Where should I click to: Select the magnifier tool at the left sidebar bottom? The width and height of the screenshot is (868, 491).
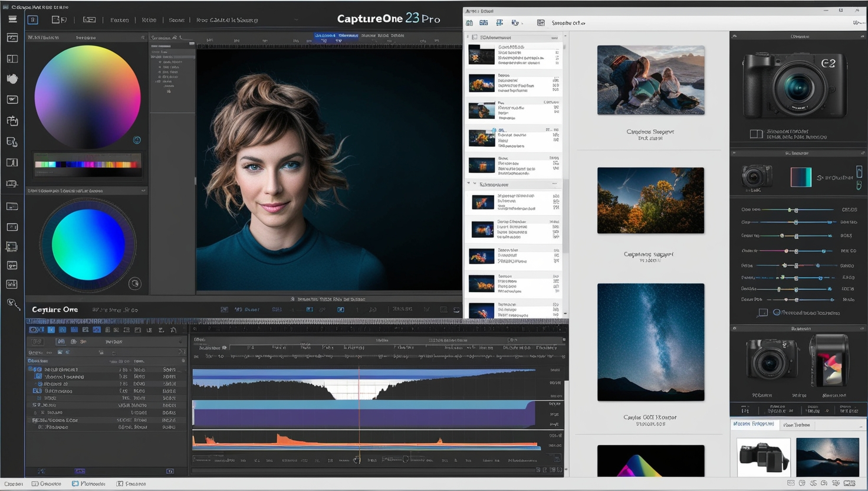12,304
